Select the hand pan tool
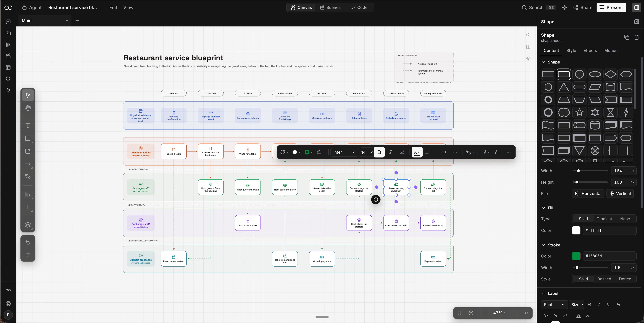Screen dimensions: 644x323 click(28, 108)
